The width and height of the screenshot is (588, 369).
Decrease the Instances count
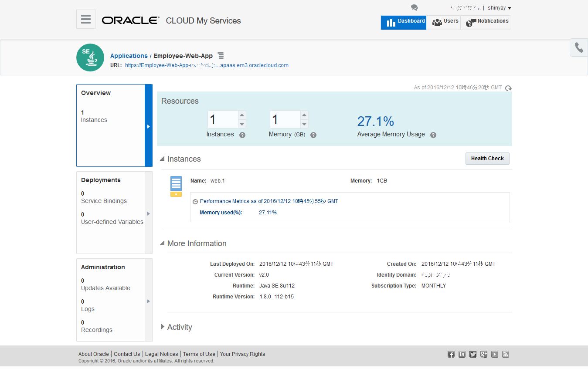(242, 124)
